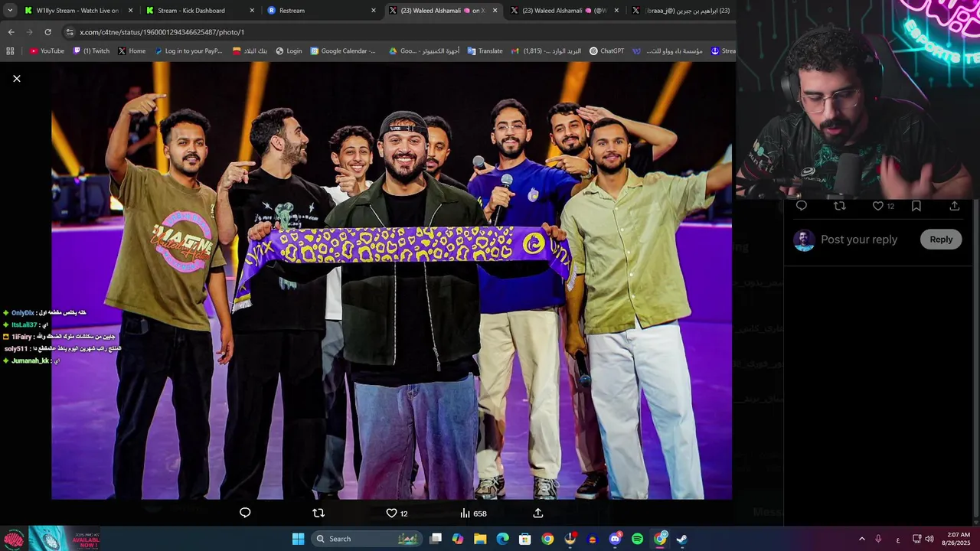This screenshot has width=980, height=551.
Task: Close the Restream tab
Action: click(x=374, y=11)
